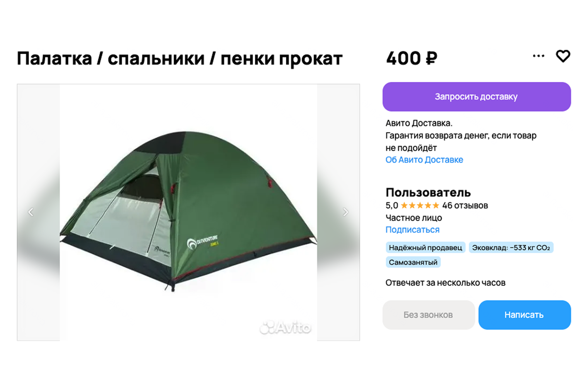Subscribe to seller via Подписаться
The width and height of the screenshot is (588, 392).
pos(412,230)
